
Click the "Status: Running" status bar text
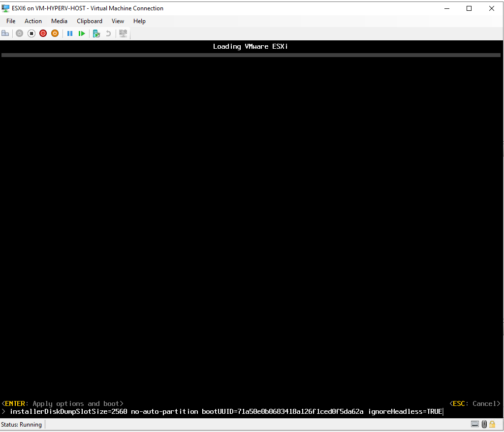coord(21,425)
